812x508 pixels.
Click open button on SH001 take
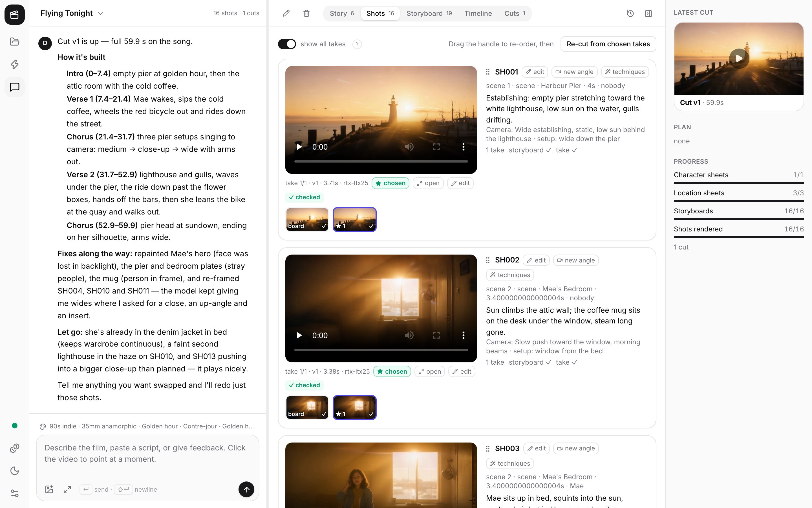coord(428,183)
